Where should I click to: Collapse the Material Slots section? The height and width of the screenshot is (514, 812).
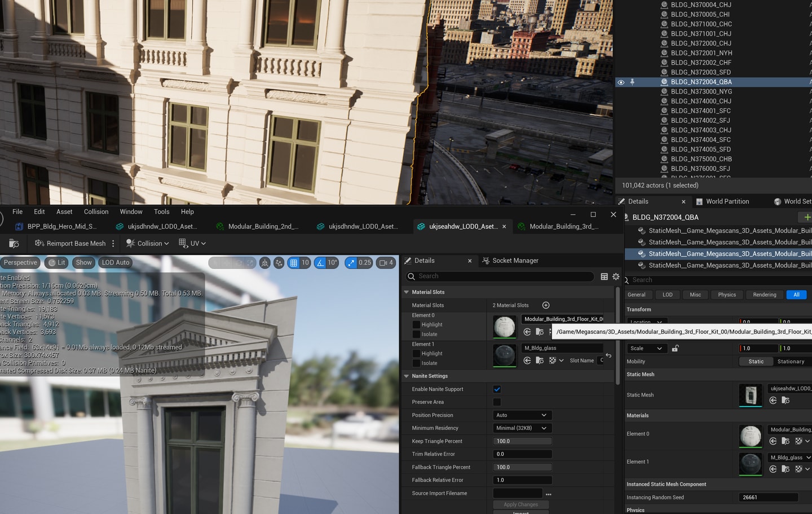point(407,292)
